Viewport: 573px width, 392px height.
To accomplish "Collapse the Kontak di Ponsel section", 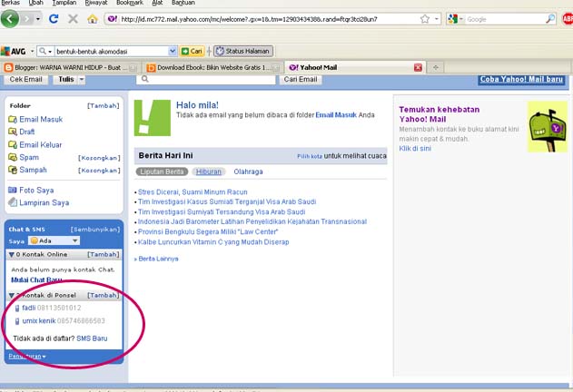I will coord(12,295).
